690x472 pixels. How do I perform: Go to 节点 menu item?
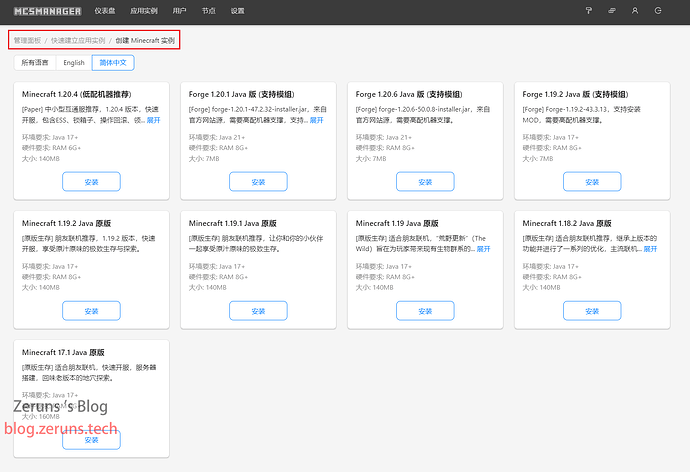click(x=209, y=11)
